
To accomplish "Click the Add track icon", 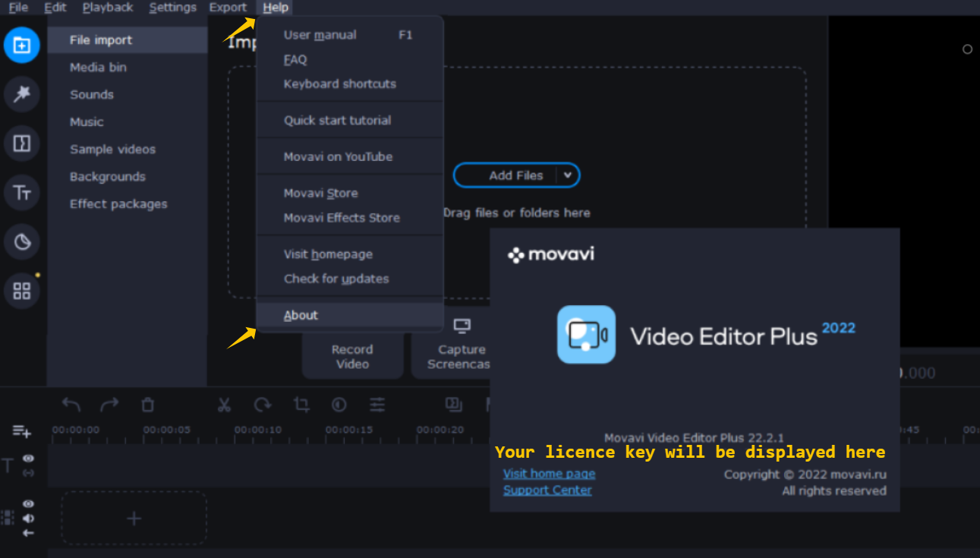I will (x=22, y=431).
